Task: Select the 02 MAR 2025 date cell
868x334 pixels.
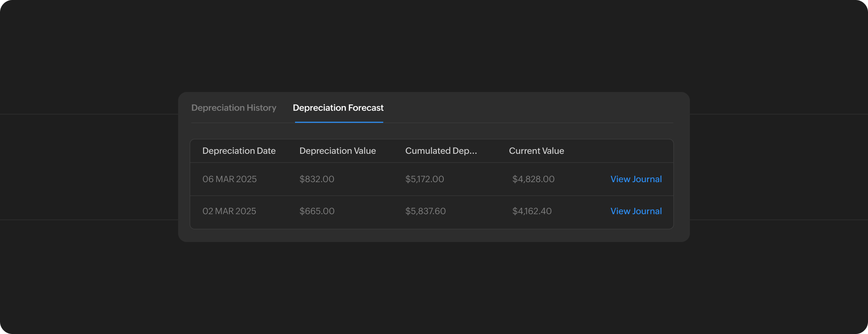Action: pos(229,211)
